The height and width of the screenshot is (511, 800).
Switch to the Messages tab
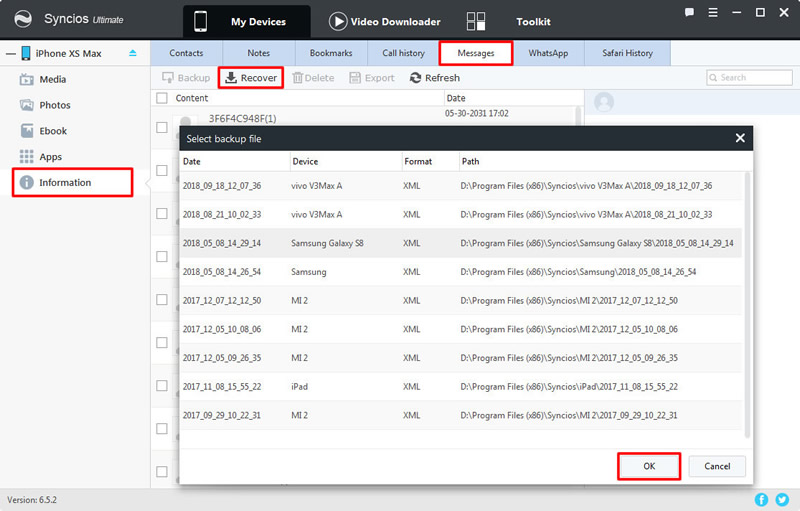(x=476, y=53)
